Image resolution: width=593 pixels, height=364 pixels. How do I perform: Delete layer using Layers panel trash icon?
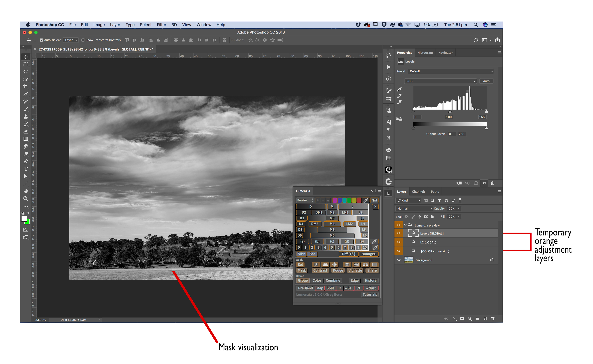tap(493, 319)
